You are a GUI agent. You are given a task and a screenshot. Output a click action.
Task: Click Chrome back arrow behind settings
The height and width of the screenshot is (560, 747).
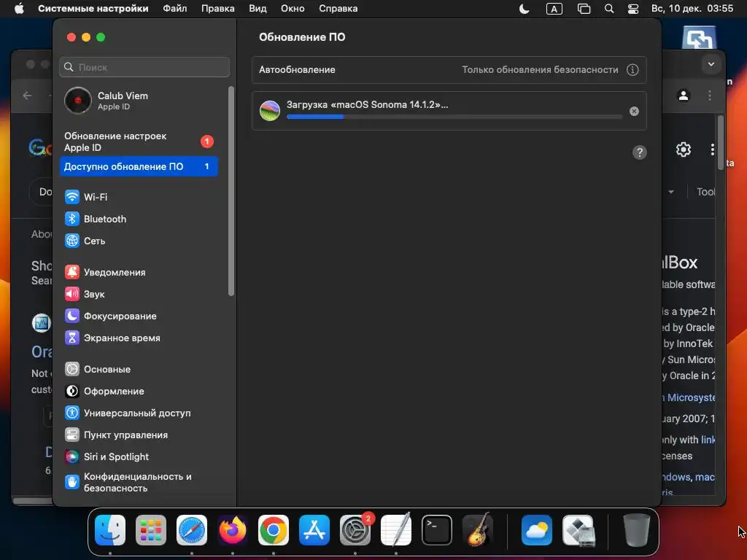pos(27,96)
